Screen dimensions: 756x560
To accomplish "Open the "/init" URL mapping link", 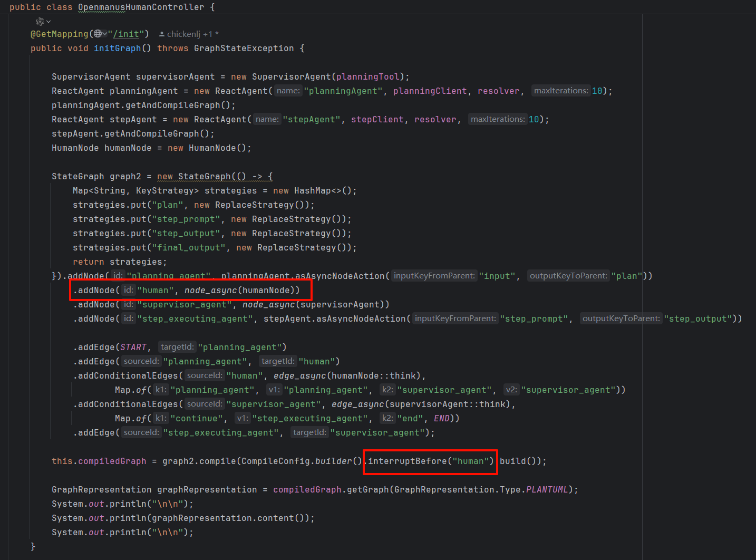I will [x=126, y=34].
